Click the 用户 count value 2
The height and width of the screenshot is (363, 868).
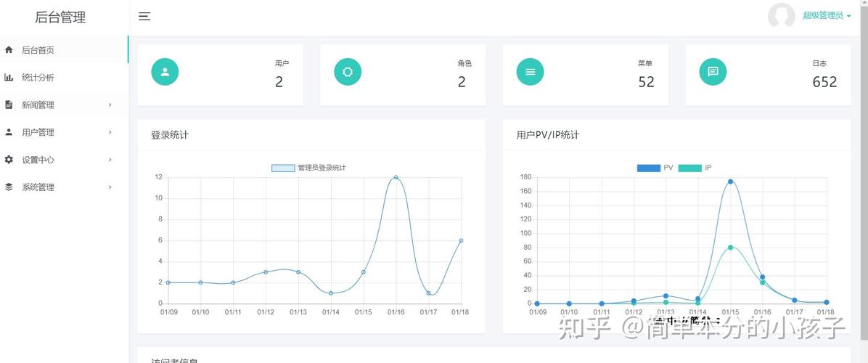279,82
